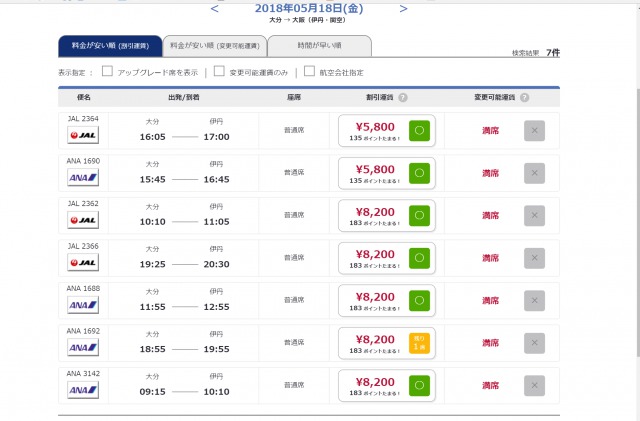Select green available icon for ANA 1688
Image resolution: width=640 pixels, height=421 pixels.
point(419,301)
